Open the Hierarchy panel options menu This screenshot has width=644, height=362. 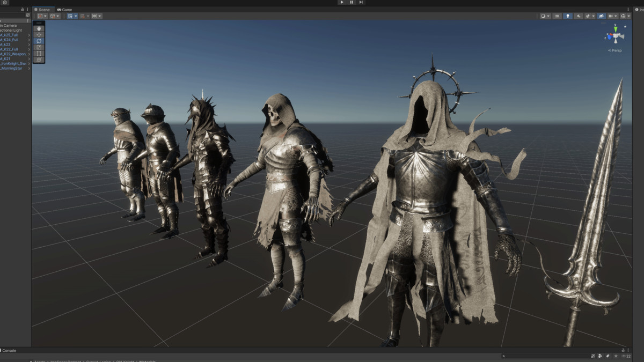pos(27,9)
